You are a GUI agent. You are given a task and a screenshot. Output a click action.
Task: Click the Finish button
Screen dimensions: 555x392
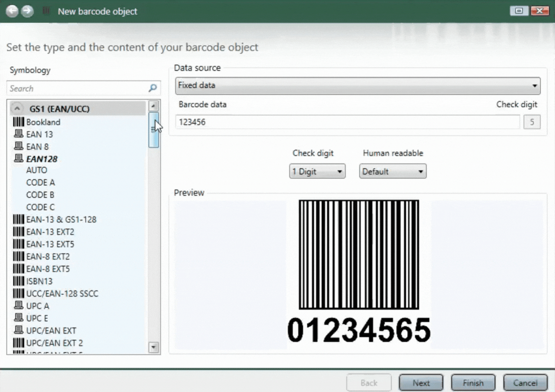(x=473, y=383)
